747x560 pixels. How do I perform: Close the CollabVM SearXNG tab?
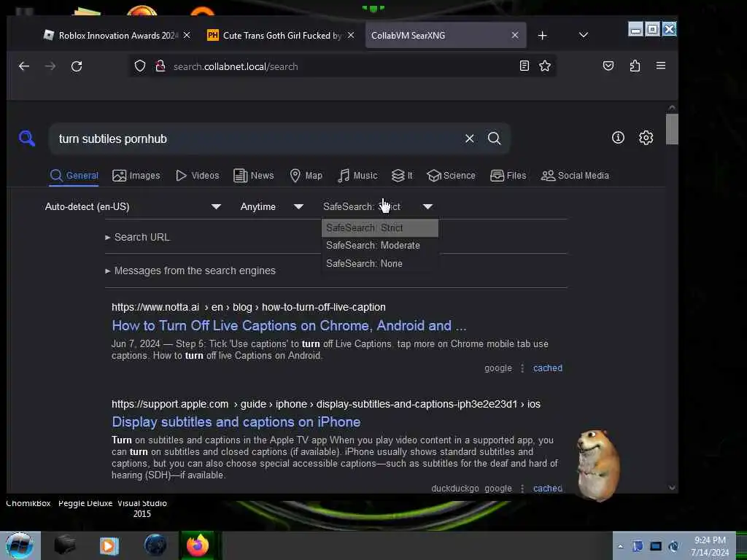point(515,35)
